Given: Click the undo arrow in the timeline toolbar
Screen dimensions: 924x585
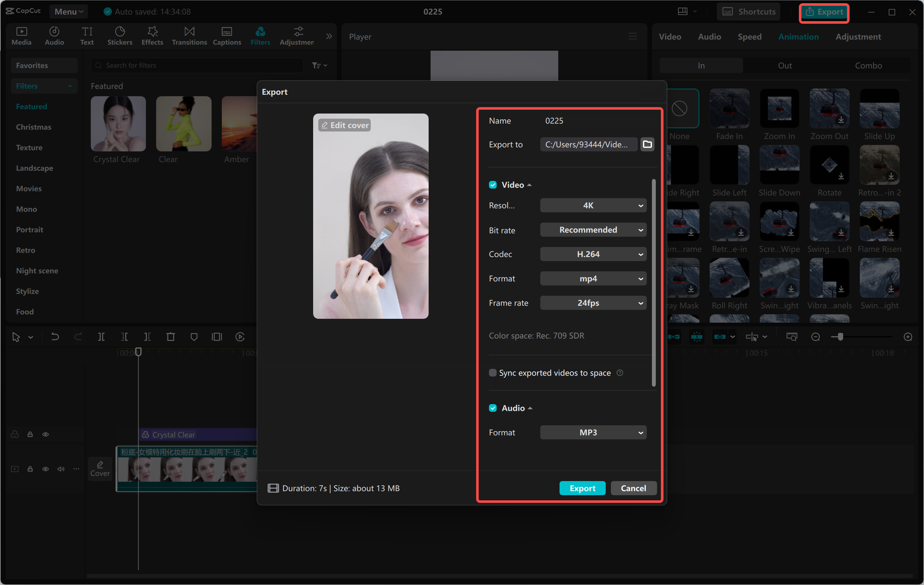Looking at the screenshot, I should pyautogui.click(x=55, y=337).
